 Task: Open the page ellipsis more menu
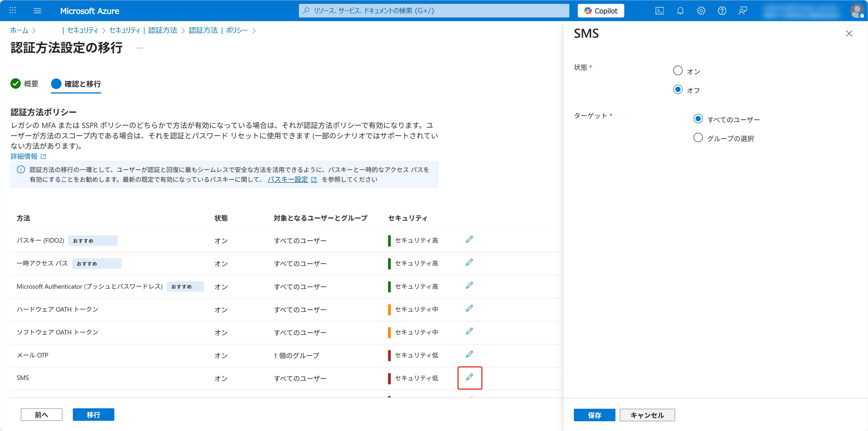(140, 48)
